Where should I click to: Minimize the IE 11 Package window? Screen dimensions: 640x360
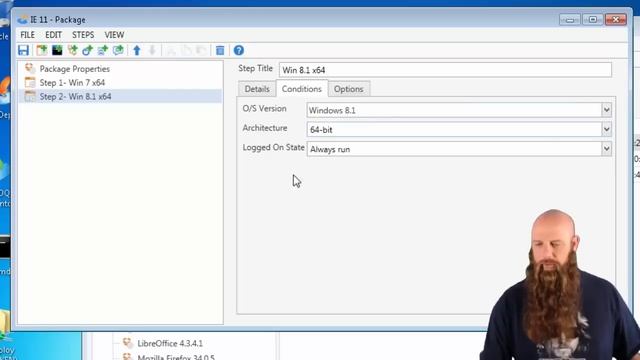point(570,20)
